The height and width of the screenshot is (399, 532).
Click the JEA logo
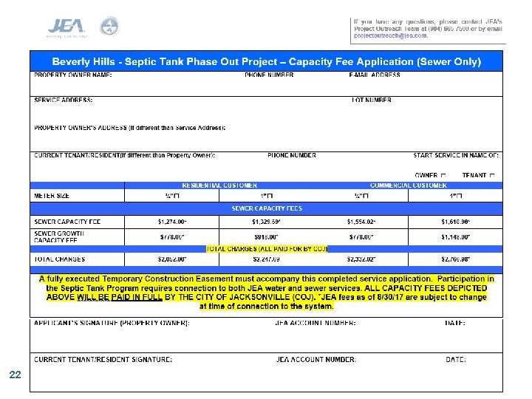coord(66,27)
